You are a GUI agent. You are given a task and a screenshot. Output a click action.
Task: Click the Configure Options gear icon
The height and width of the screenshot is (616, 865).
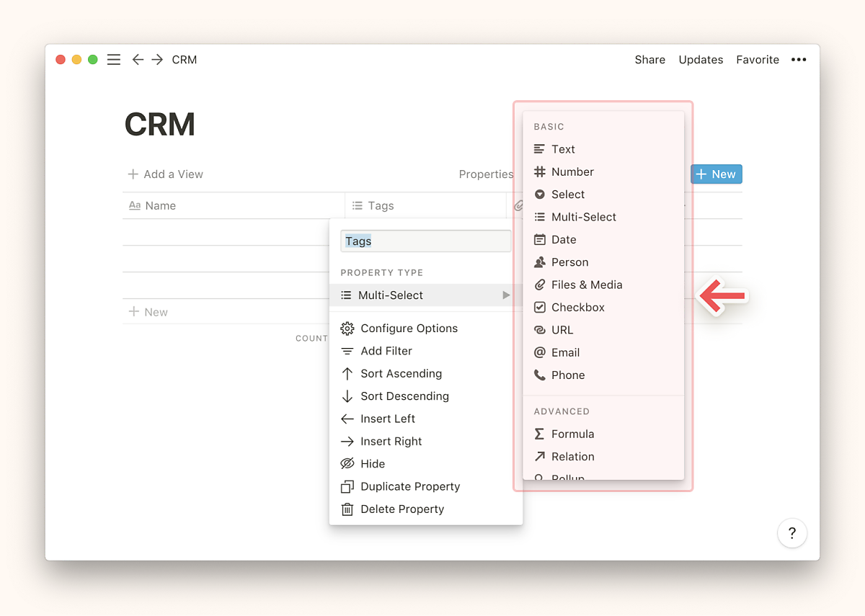tap(347, 329)
